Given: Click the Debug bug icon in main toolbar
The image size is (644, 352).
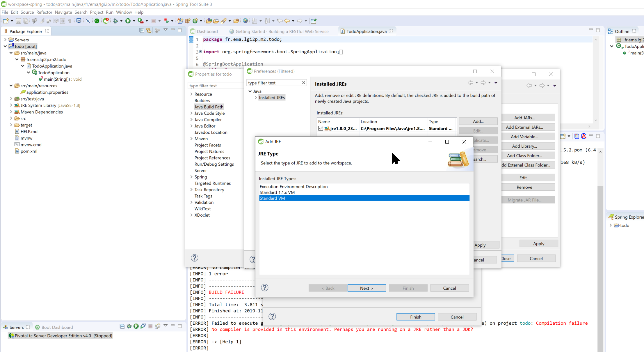Looking at the screenshot, I should (115, 21).
